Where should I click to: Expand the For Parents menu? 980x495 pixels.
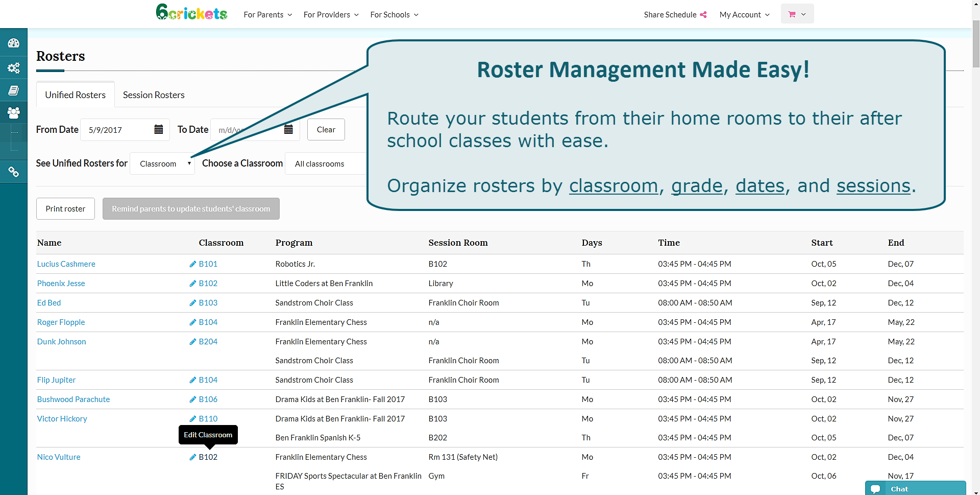(x=268, y=15)
